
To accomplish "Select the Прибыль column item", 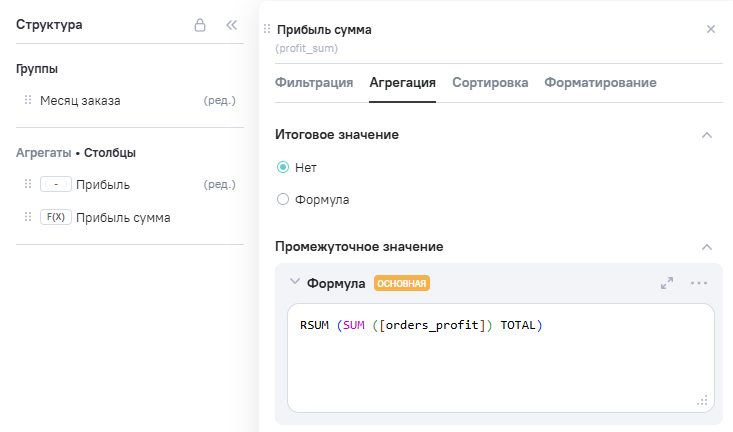I will tap(103, 185).
